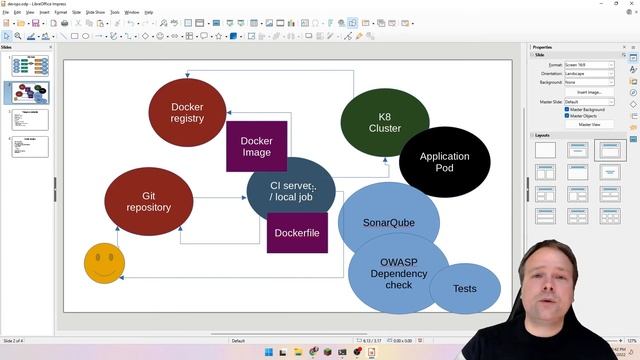Click the yellow smiley face shape
The width and height of the screenshot is (640, 360).
[x=104, y=263]
